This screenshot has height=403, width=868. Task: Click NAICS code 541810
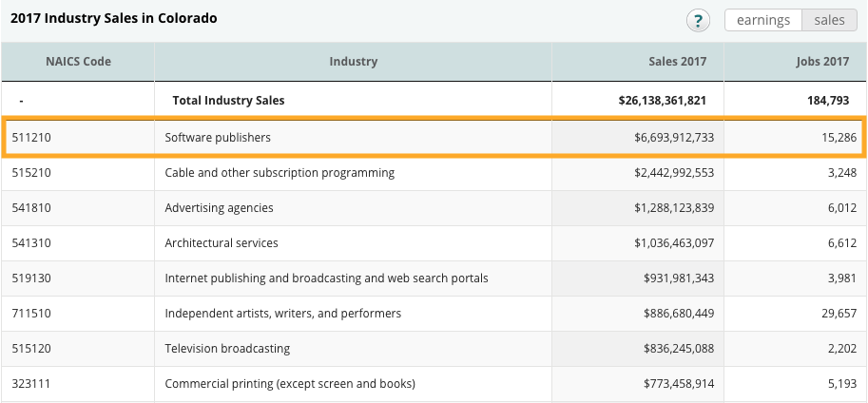[31, 208]
